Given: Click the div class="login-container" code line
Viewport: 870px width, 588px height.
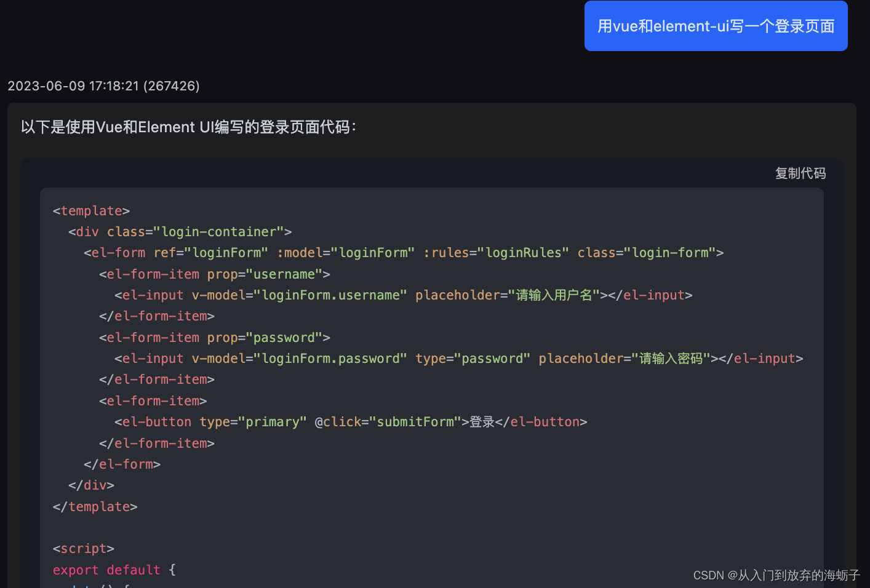Looking at the screenshot, I should pyautogui.click(x=180, y=232).
